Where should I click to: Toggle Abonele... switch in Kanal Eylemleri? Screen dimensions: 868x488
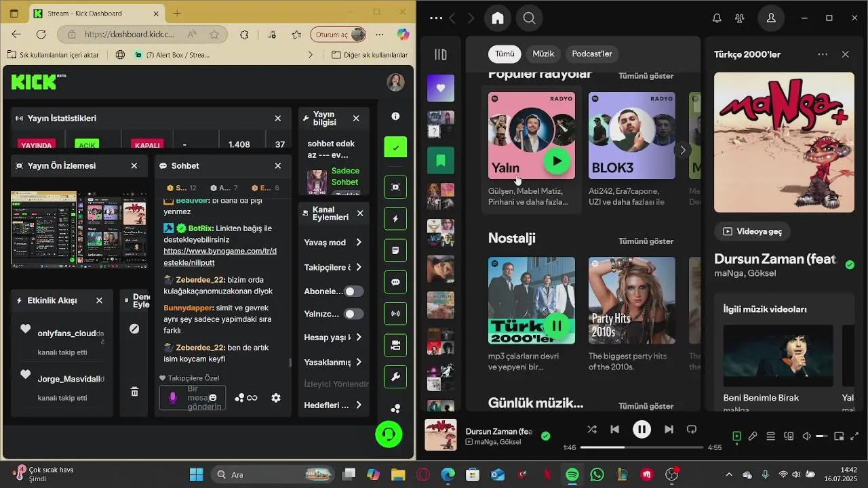[x=353, y=291]
